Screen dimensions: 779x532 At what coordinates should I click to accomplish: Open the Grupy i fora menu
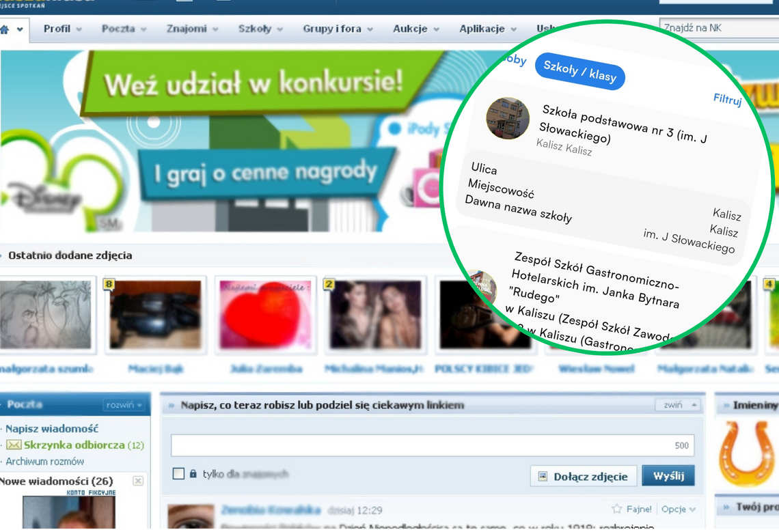click(334, 29)
